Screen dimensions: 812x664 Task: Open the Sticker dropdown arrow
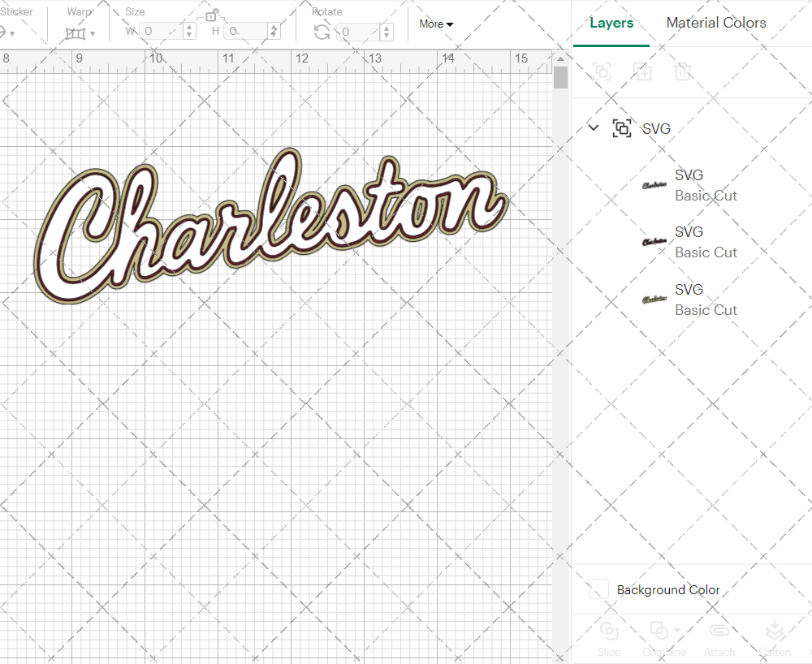(x=12, y=33)
